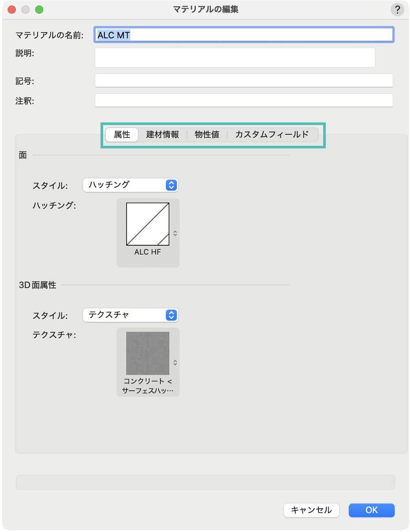Image resolution: width=410 pixels, height=532 pixels.
Task: Click the 注釈 input field
Action: [x=244, y=100]
